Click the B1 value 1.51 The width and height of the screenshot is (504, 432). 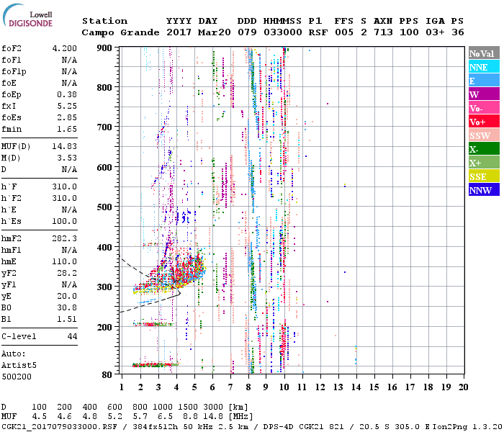(67, 320)
